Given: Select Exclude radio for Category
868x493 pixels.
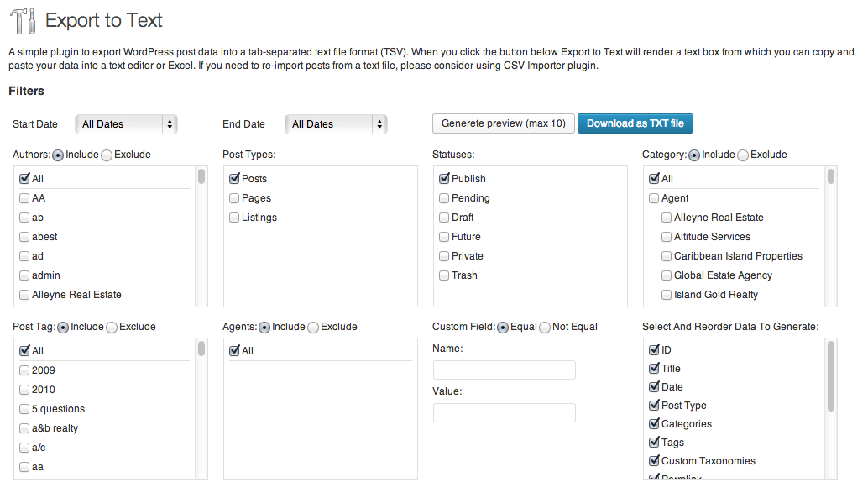Looking at the screenshot, I should (743, 155).
